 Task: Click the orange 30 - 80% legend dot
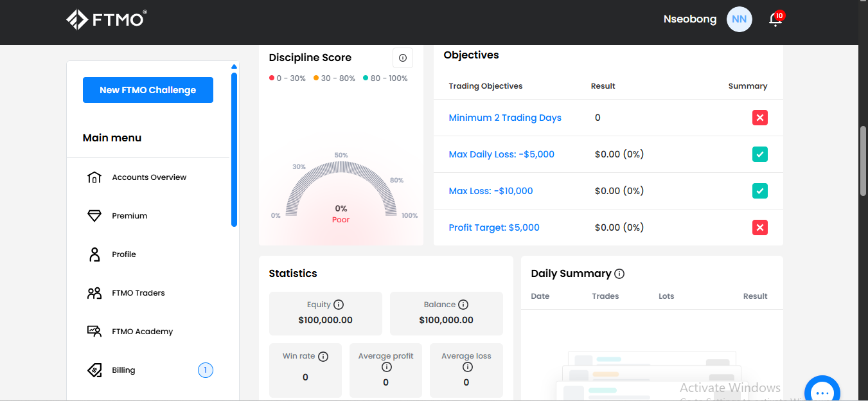(x=316, y=78)
